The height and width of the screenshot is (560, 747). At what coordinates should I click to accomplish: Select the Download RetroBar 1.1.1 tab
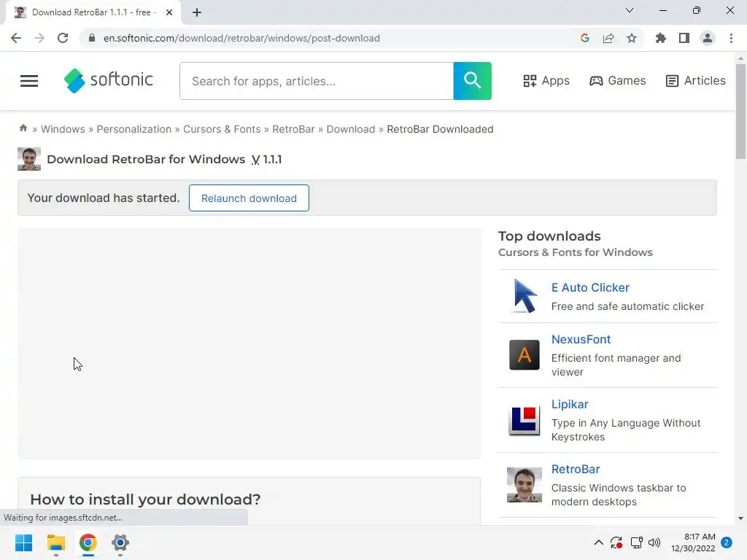click(x=93, y=12)
